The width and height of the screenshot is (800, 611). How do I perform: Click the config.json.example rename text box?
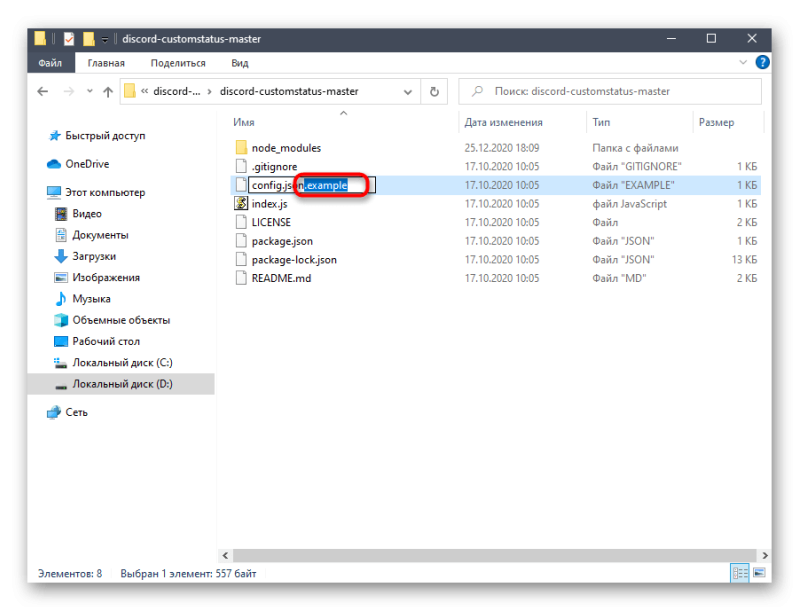[312, 185]
